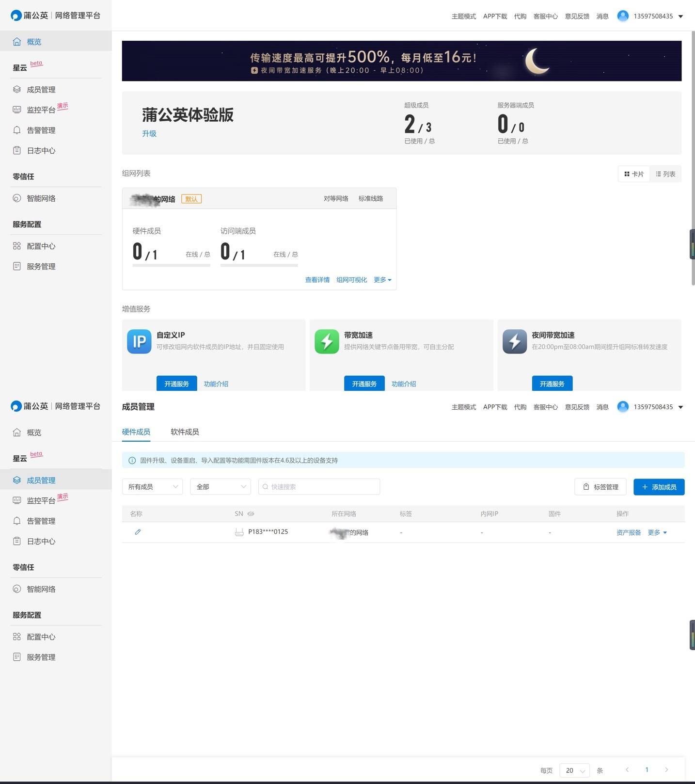Screen dimensions: 695x784
Task: Toggle SN visibility with the eye icon
Action: pos(251,514)
